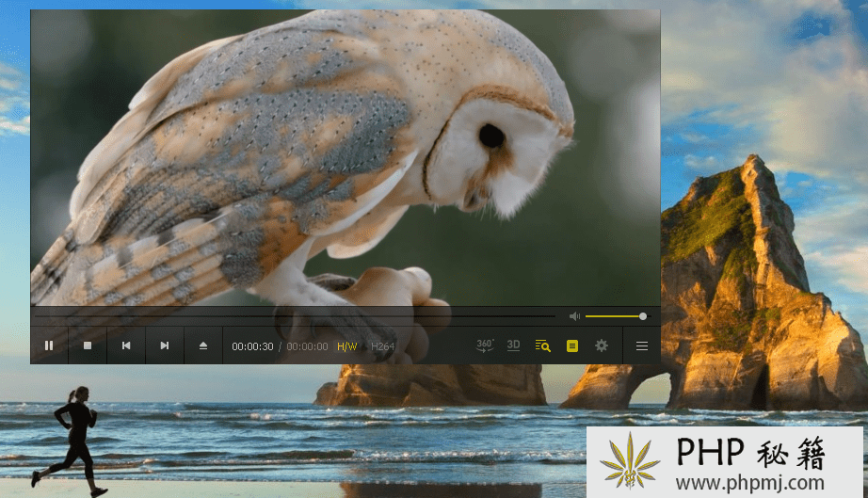
Task: Toggle the yellow subtitle/caption button
Action: (572, 345)
